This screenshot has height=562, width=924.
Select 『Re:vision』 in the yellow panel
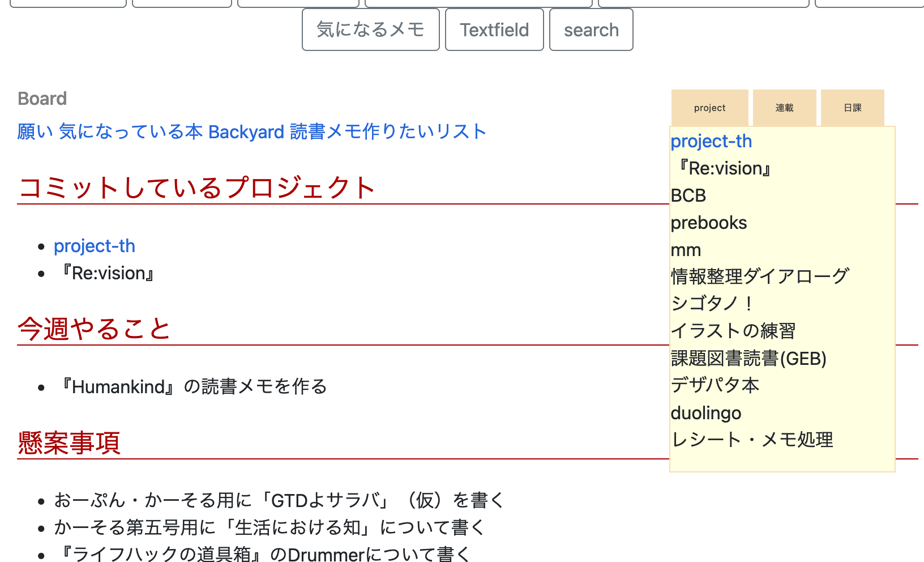coord(721,168)
